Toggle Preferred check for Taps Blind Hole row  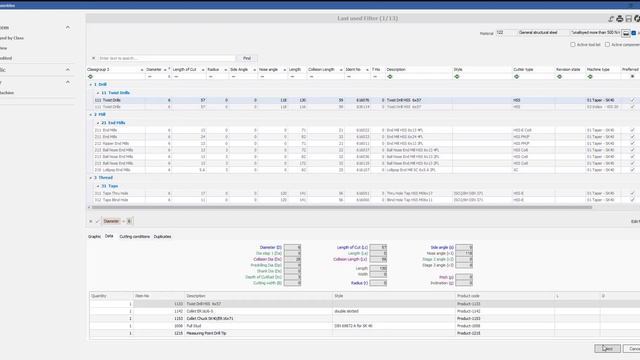point(632,200)
